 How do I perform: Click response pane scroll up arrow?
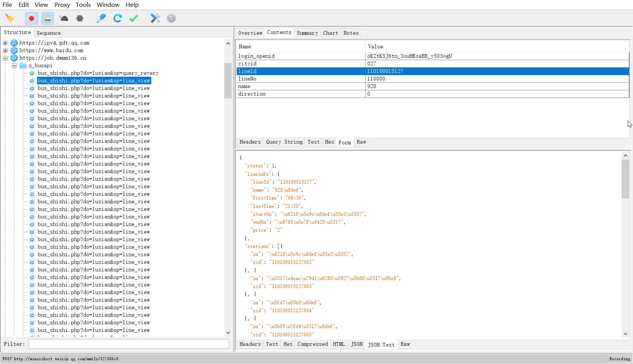click(625, 155)
